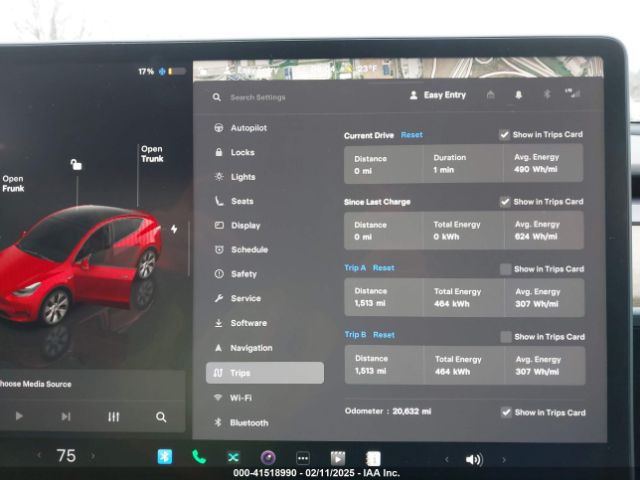Reset Trip A
This screenshot has width=640, height=480.
[x=383, y=268]
